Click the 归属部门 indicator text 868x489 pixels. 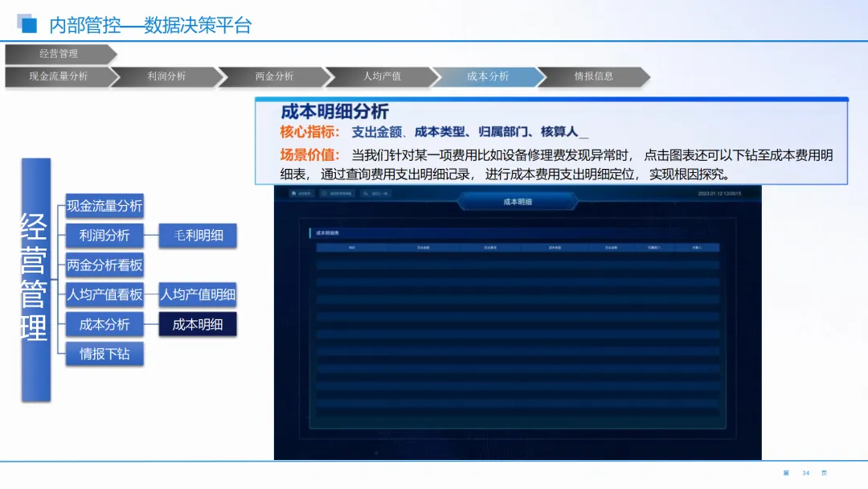tap(503, 132)
